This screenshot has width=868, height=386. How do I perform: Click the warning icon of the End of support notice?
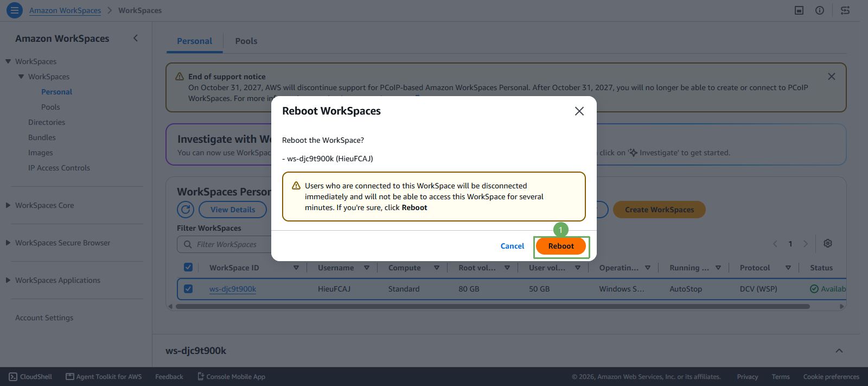pos(180,77)
